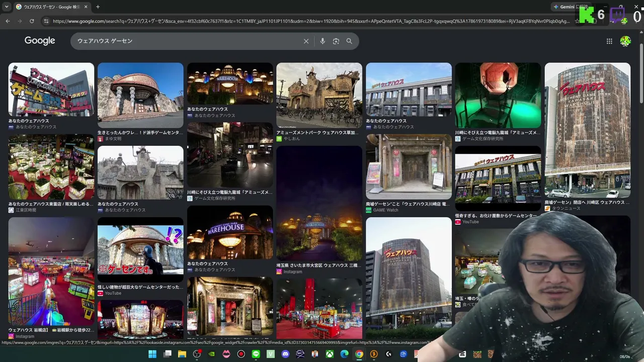Open Task View on the taskbar
Viewport: 644px width, 362px height.
click(168, 354)
